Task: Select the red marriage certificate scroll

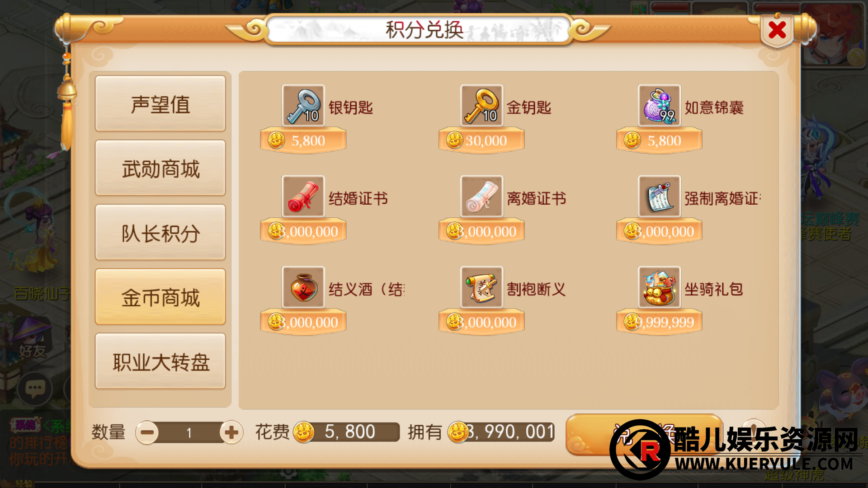Action: coord(303,196)
